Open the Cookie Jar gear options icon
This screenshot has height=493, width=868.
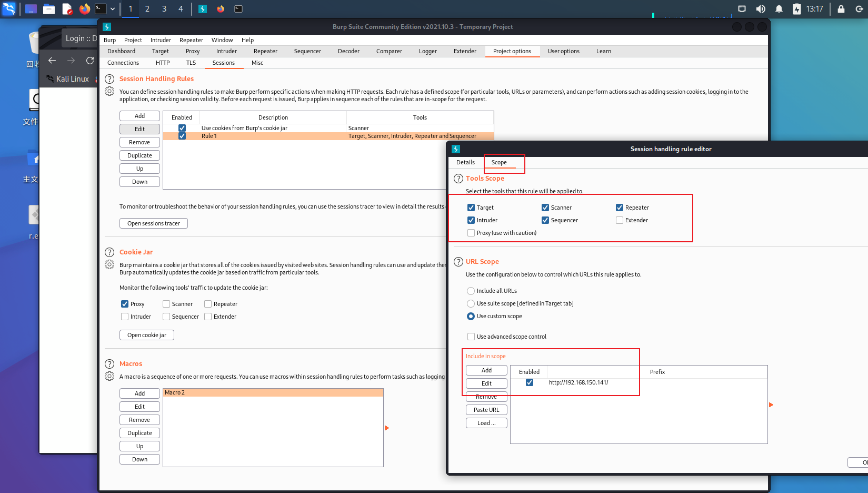(109, 264)
